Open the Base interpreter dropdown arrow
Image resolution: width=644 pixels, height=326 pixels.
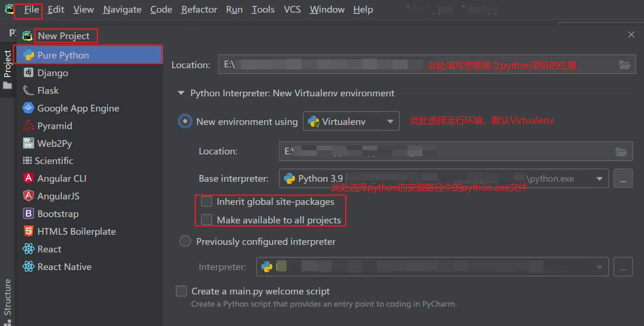point(599,179)
